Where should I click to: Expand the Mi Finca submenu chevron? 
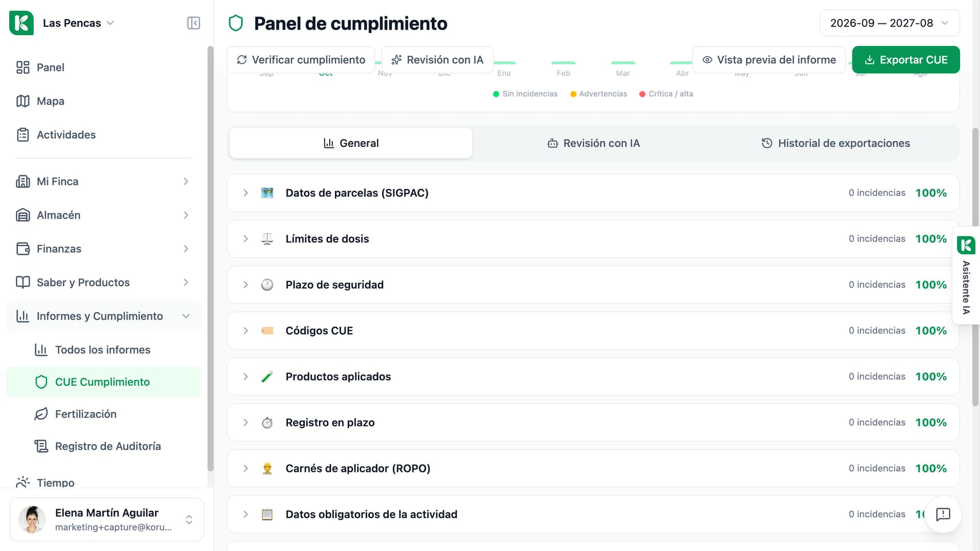186,182
